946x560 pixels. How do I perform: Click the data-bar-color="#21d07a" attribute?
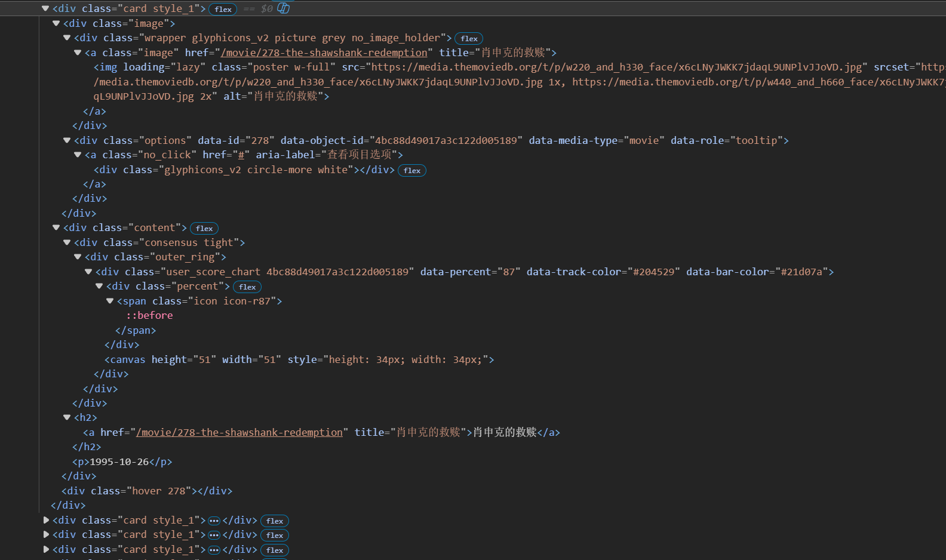(x=757, y=272)
